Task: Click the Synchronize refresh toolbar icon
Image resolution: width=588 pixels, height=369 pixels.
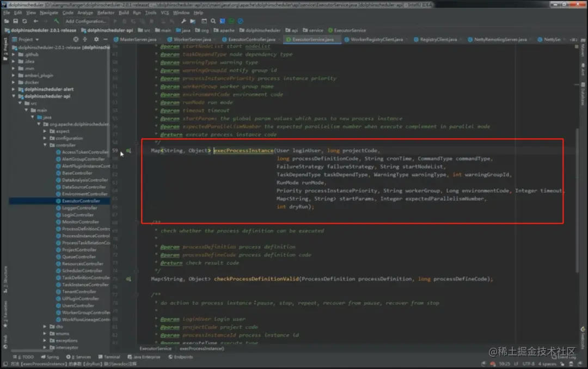Action: pyautogui.click(x=24, y=21)
